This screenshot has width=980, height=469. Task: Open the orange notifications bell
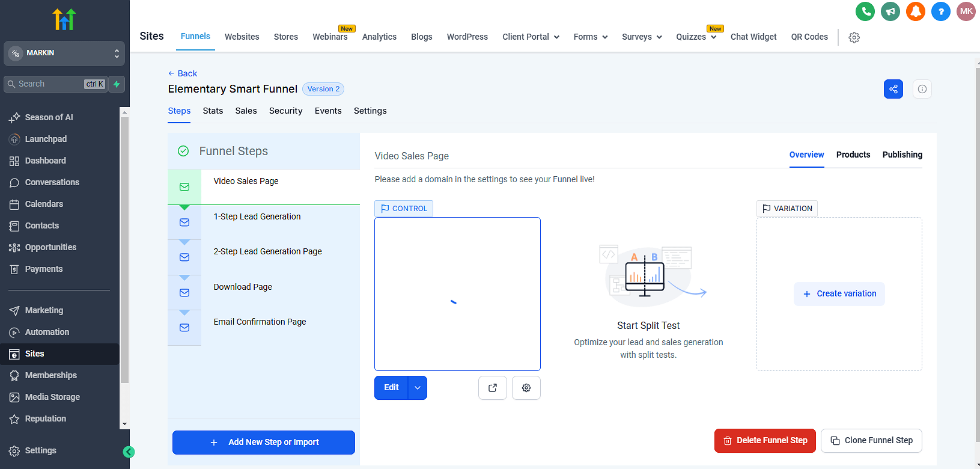coord(916,11)
